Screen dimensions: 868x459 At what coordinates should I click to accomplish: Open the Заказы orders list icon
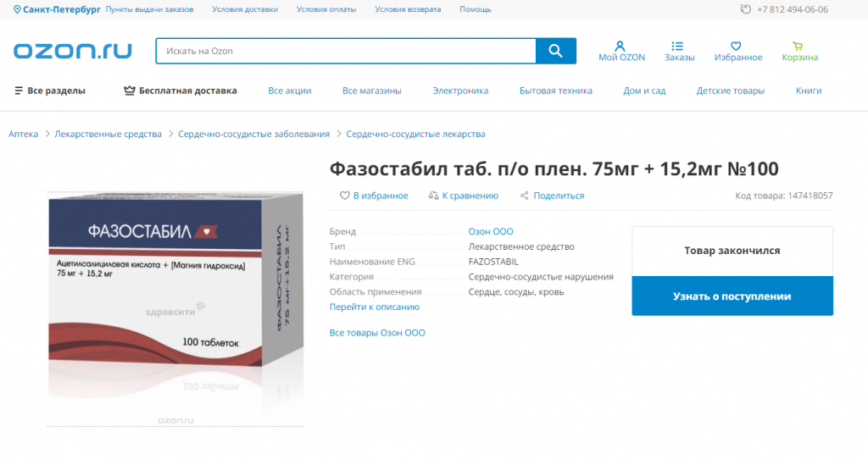(x=677, y=46)
